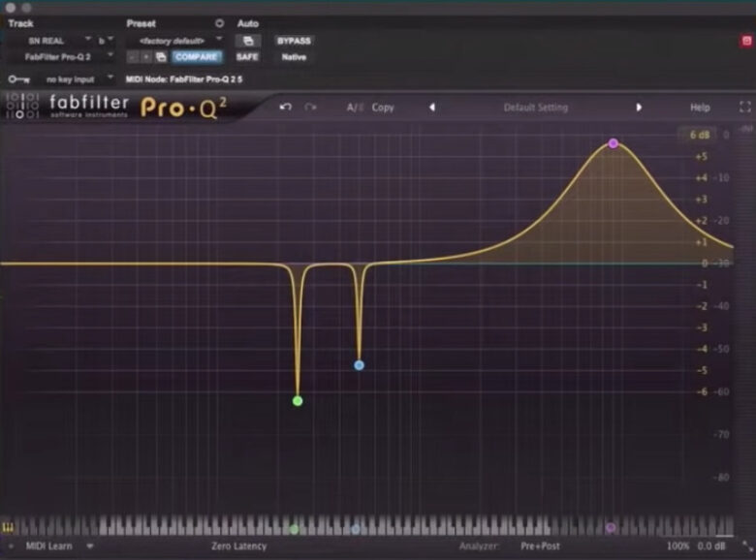The image size is (756, 560).
Task: Click the Auto header label
Action: (x=248, y=23)
